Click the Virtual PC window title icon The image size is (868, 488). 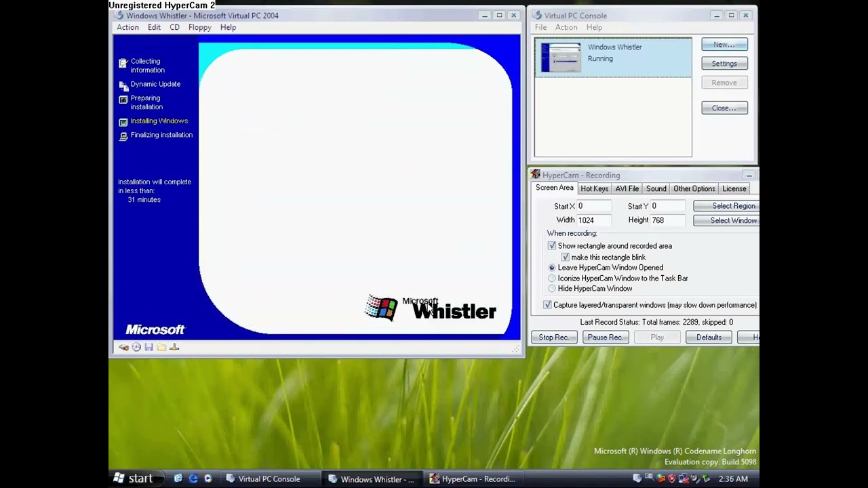(119, 16)
